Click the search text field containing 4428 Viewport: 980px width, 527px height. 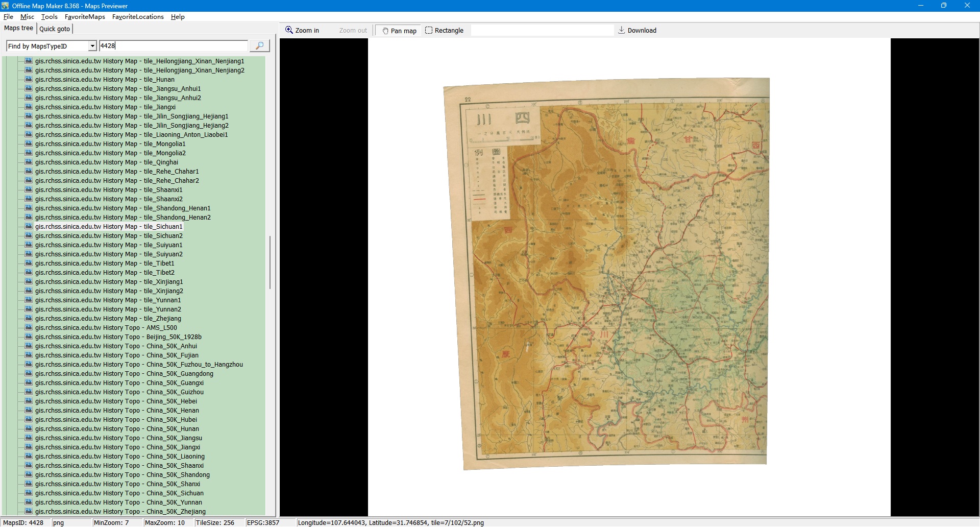pyautogui.click(x=174, y=46)
